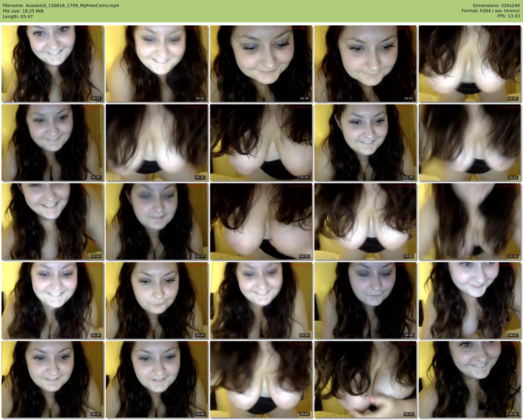This screenshot has height=420, width=523.
Task: Select the frame marked 04:35
Action: click(53, 379)
